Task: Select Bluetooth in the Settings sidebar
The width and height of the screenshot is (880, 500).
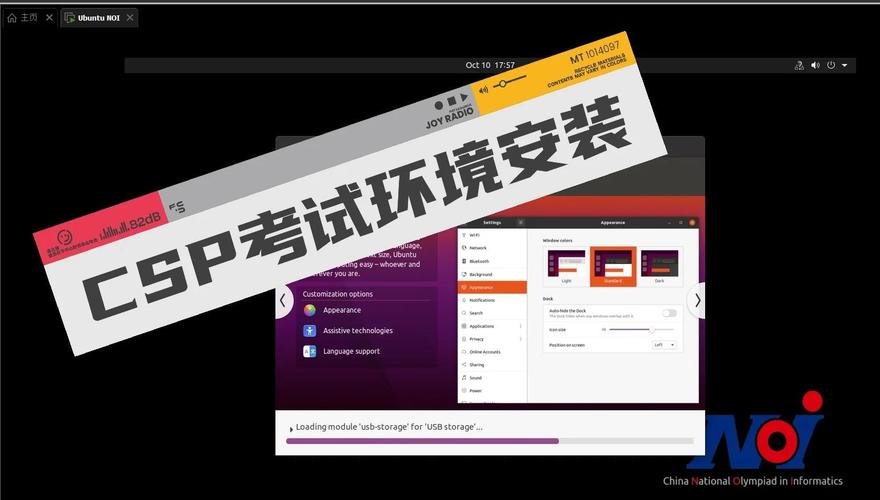Action: pyautogui.click(x=492, y=261)
